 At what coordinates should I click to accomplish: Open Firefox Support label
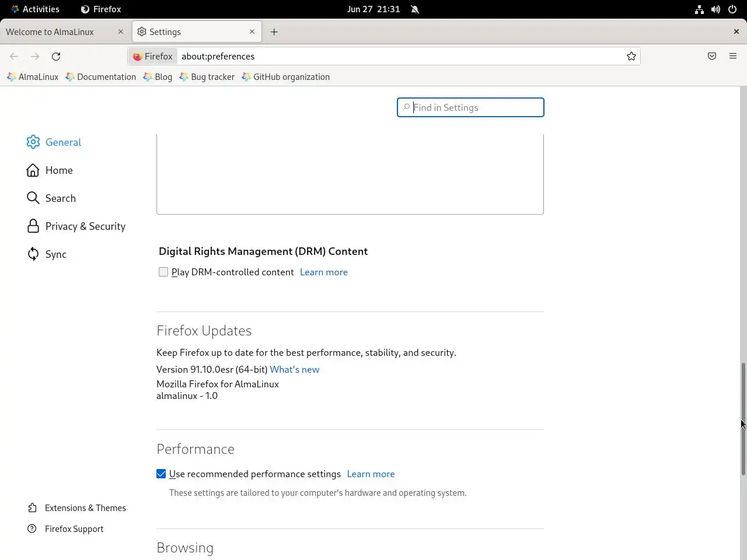(x=74, y=529)
